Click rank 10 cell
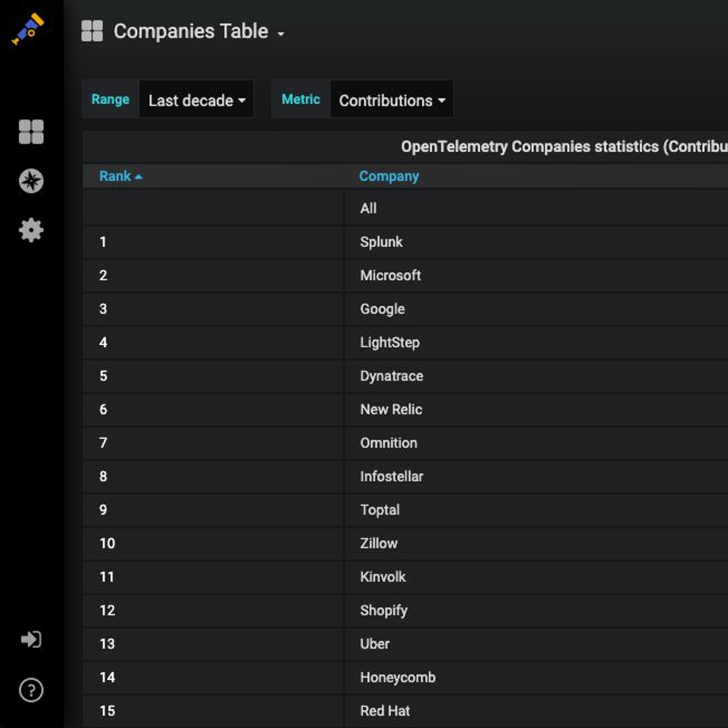The image size is (728, 728). pos(213,543)
